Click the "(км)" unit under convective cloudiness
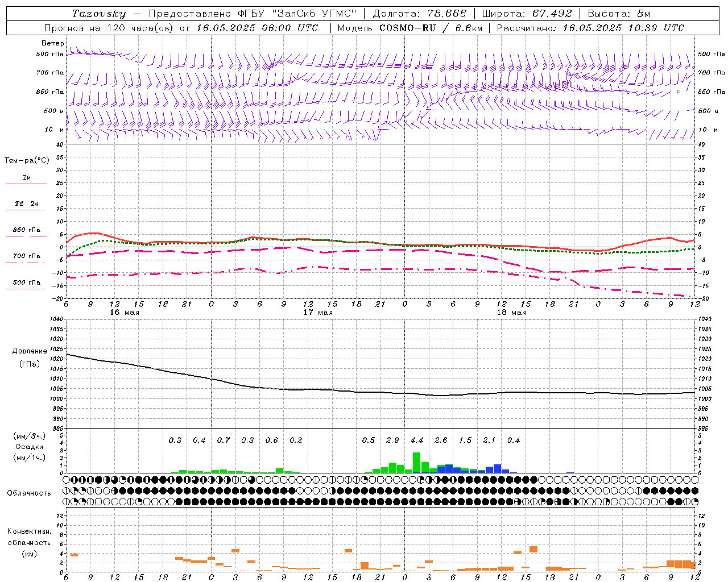This screenshot has width=728, height=582. tap(30, 553)
